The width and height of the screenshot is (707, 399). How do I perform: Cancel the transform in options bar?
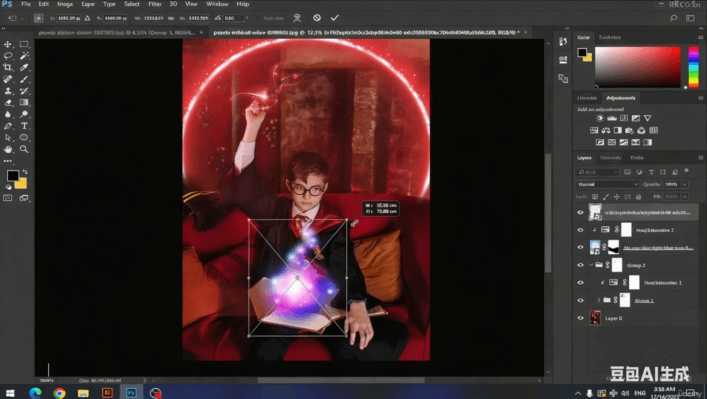pos(317,18)
